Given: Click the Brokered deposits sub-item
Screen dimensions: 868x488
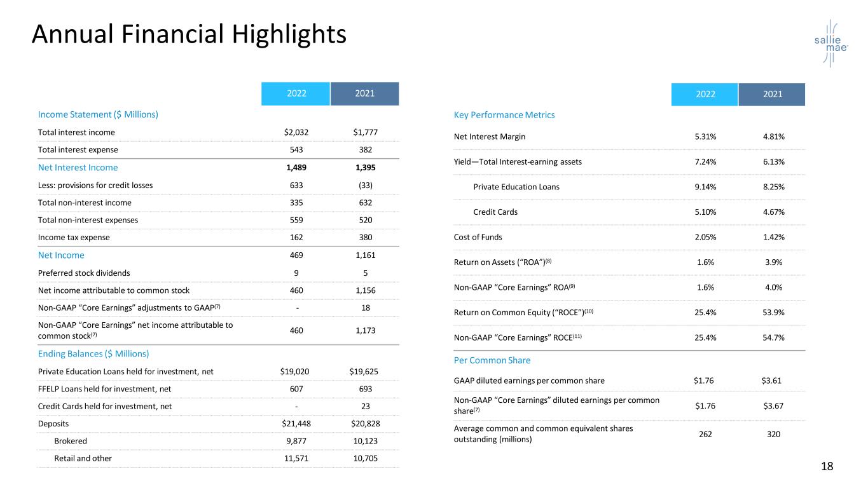Looking at the screenshot, I should 71,441.
